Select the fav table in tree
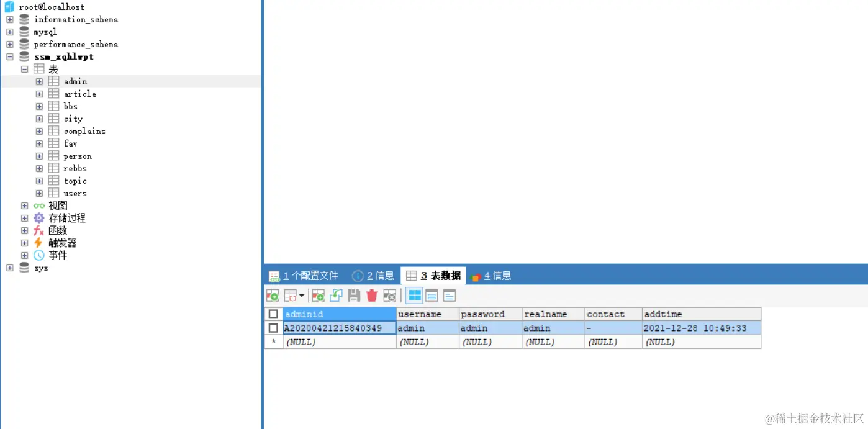 tap(70, 143)
